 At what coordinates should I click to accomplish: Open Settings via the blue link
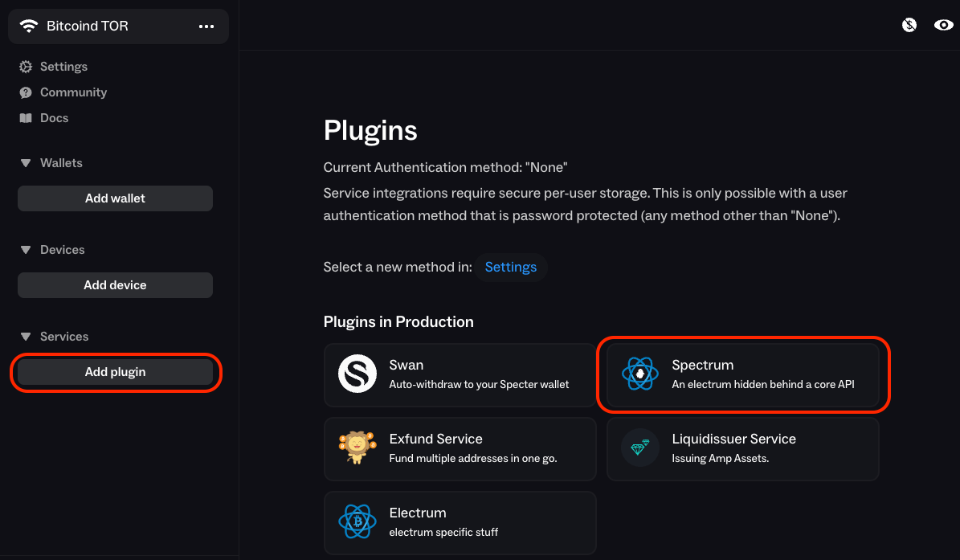511,267
